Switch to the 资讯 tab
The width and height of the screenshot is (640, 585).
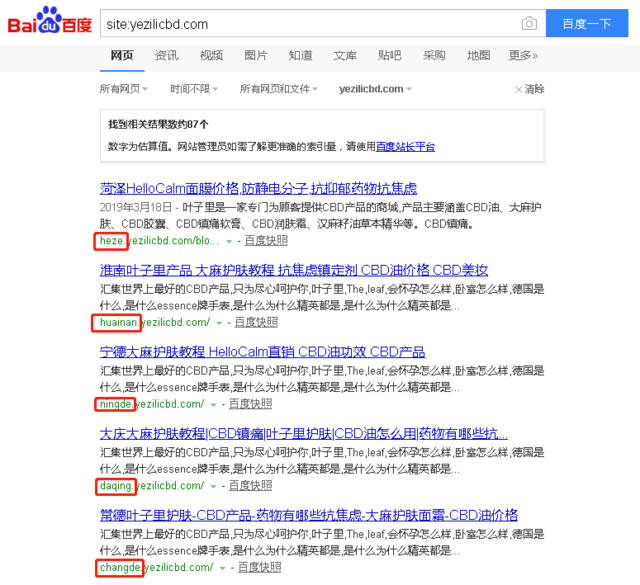(167, 55)
